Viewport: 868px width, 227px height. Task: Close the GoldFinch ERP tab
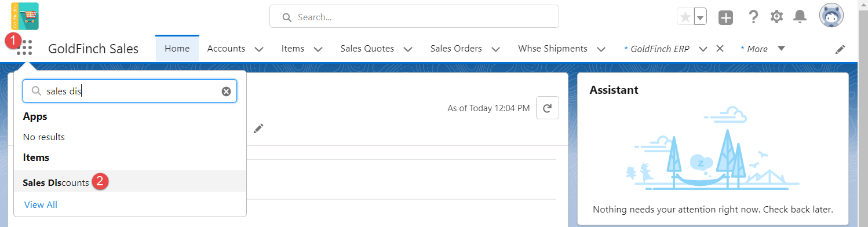click(720, 49)
